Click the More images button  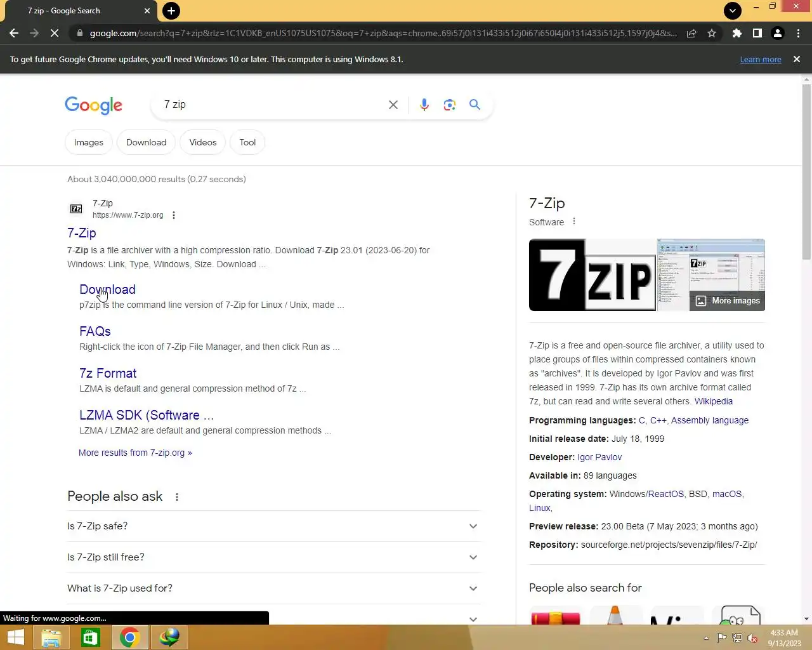coord(728,301)
